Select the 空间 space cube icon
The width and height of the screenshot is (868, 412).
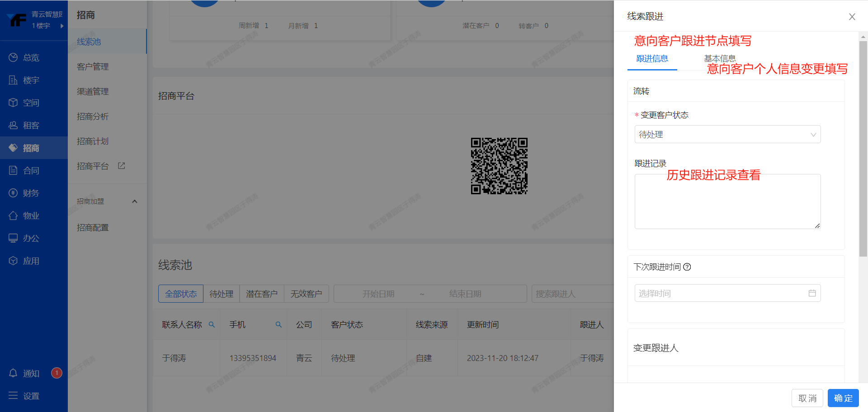pos(13,103)
